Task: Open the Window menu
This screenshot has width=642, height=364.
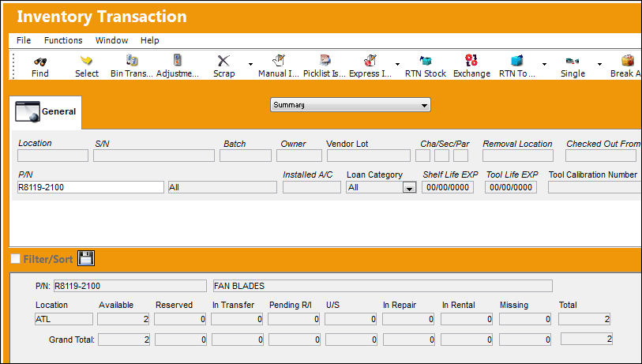Action: (x=112, y=40)
